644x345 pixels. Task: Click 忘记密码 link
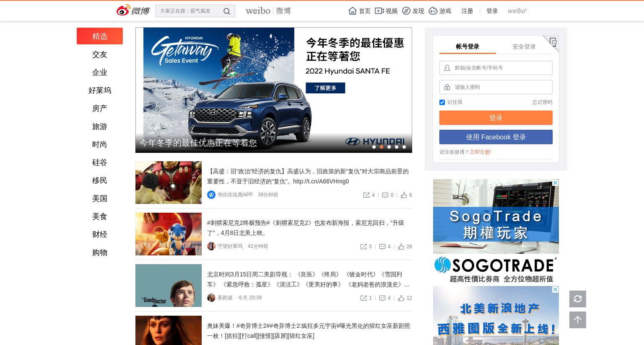(x=542, y=102)
